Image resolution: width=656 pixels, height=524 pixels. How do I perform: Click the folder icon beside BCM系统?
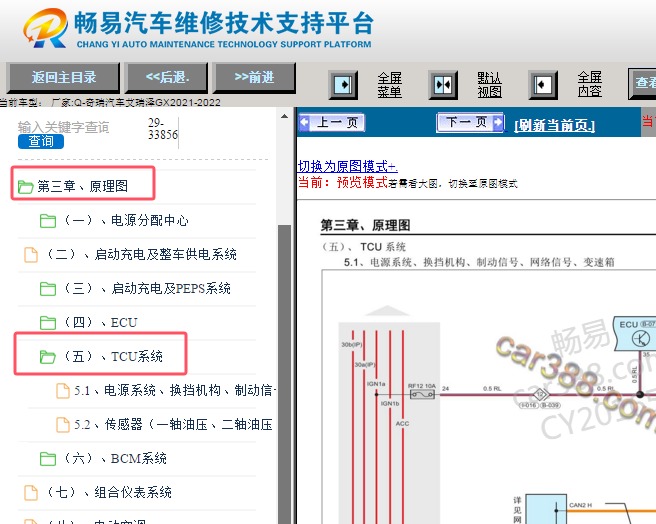48,459
